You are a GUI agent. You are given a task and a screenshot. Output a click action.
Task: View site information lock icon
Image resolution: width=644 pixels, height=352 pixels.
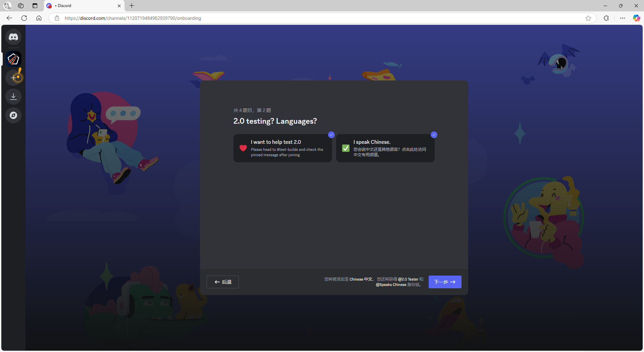tap(57, 18)
